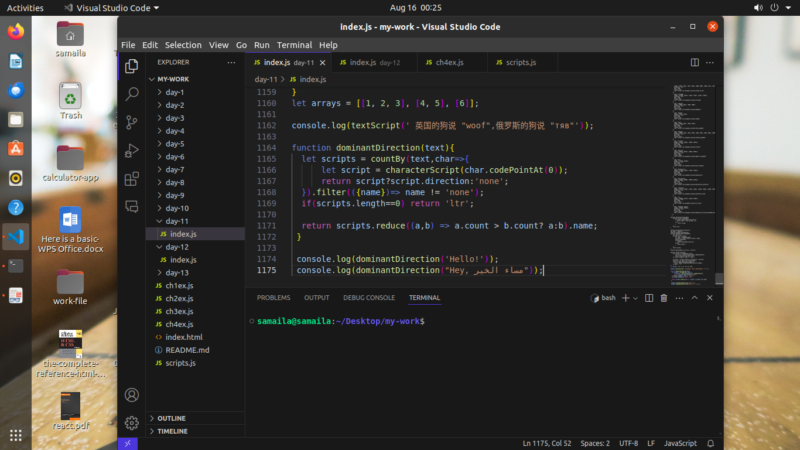The height and width of the screenshot is (450, 800).
Task: Open the Terminal menu
Action: [294, 45]
